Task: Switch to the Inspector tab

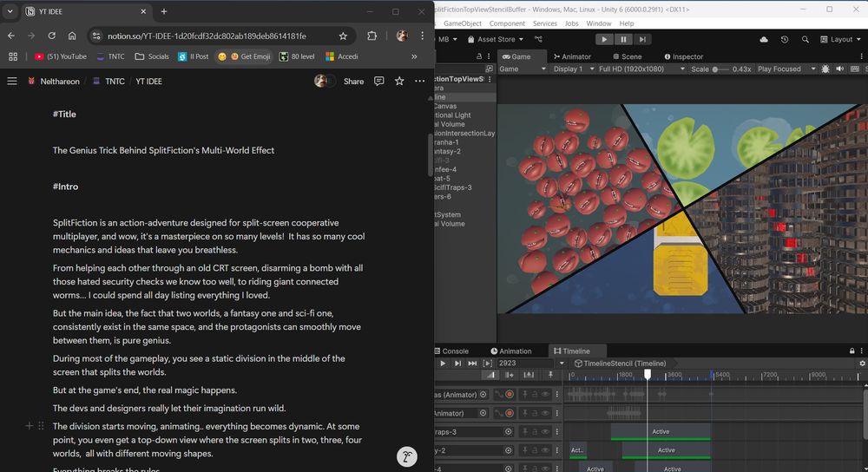Action: (684, 56)
